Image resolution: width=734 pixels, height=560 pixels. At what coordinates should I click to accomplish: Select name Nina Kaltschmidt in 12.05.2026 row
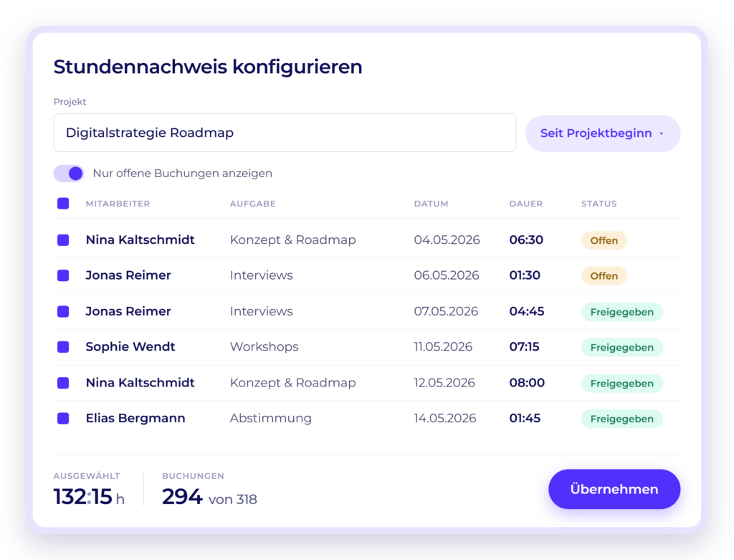point(140,383)
